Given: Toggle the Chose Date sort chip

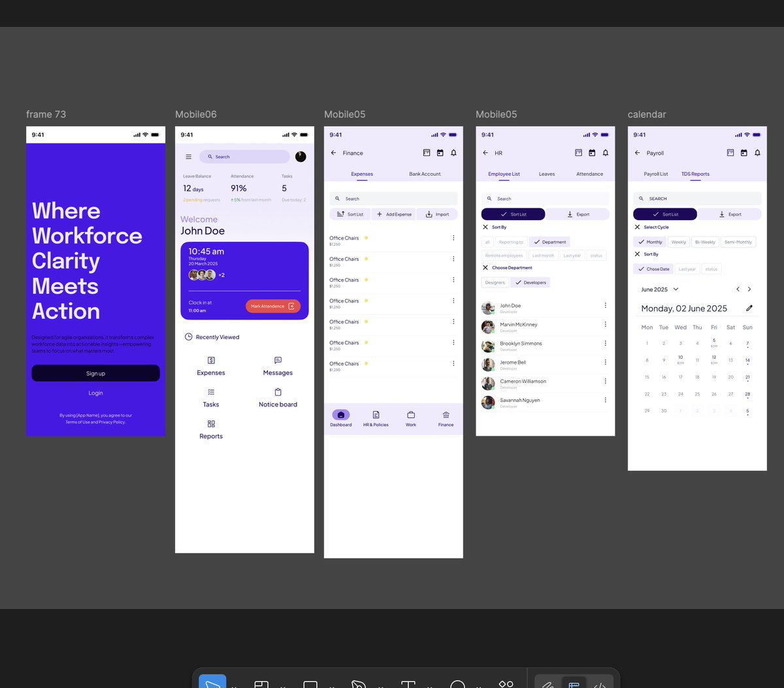Looking at the screenshot, I should coord(653,269).
